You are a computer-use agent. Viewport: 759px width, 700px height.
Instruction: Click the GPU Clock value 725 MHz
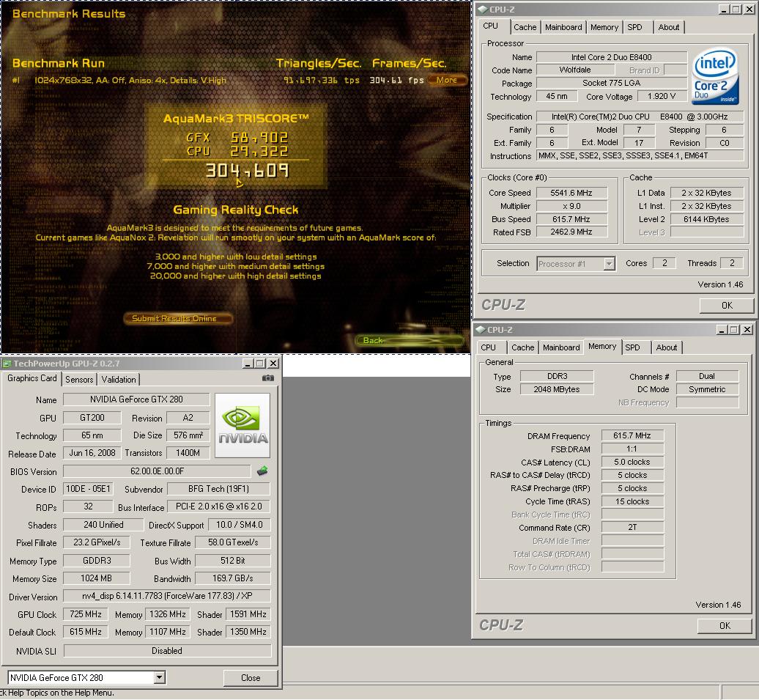coord(85,614)
